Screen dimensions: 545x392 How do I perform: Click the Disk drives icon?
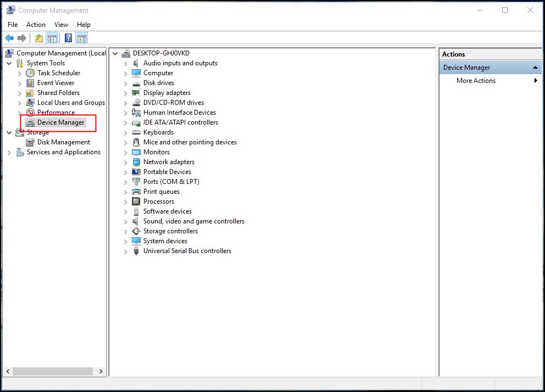136,83
